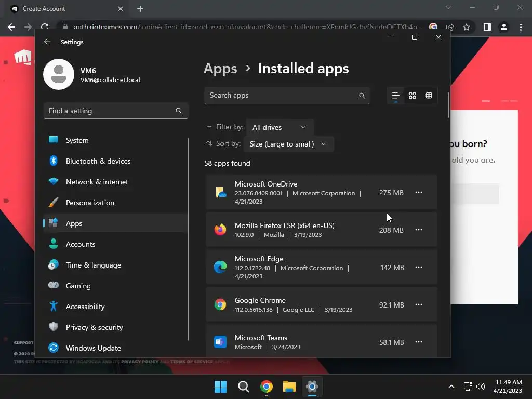
Task: Click the Microsoft Edge app icon
Action: click(220, 267)
